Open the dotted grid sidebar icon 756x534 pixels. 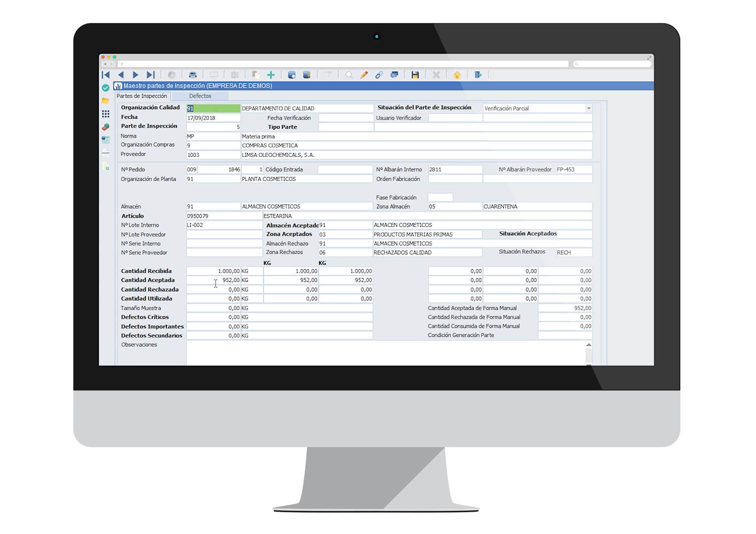point(105,114)
